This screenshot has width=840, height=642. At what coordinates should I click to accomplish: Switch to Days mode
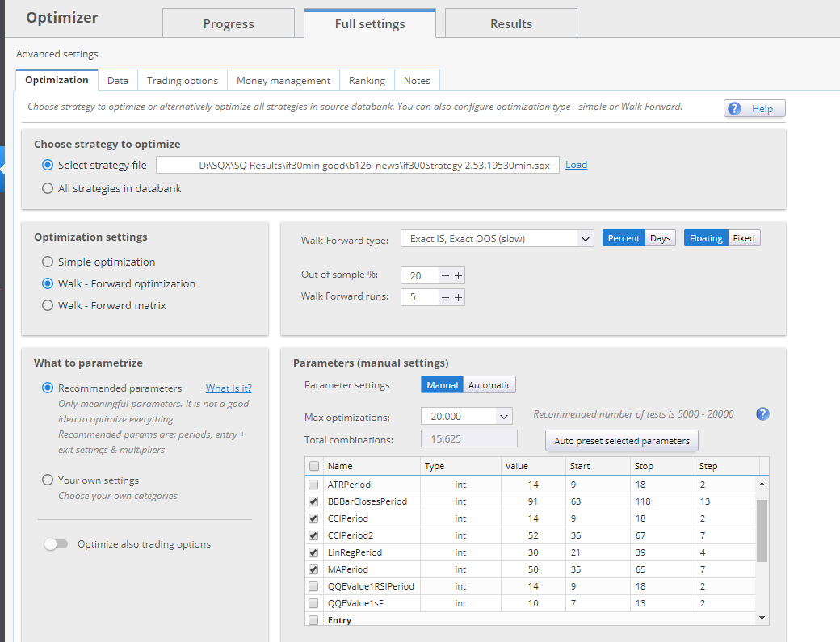coord(660,238)
